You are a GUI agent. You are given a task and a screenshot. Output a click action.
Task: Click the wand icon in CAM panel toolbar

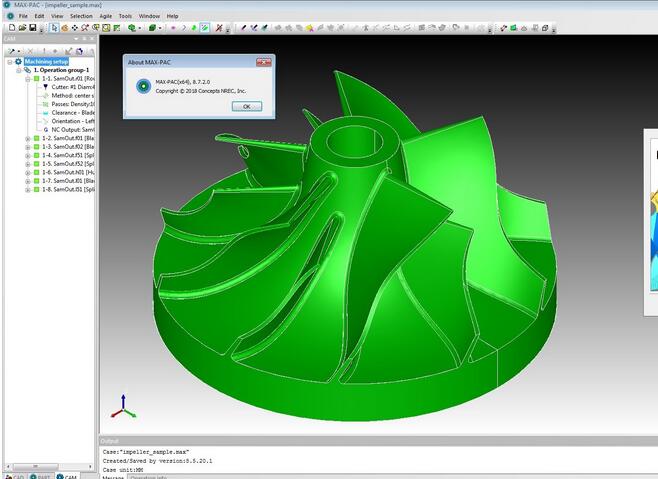(x=11, y=51)
